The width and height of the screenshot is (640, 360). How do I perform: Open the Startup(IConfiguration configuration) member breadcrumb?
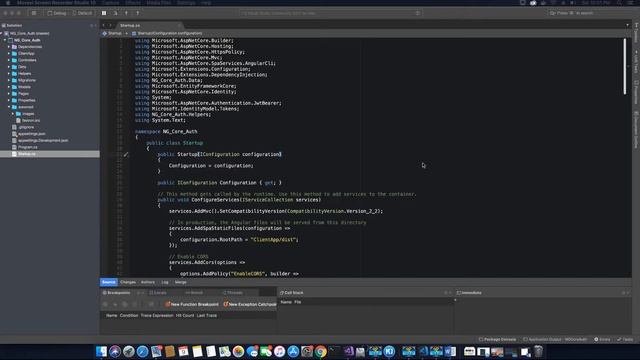coord(167,33)
